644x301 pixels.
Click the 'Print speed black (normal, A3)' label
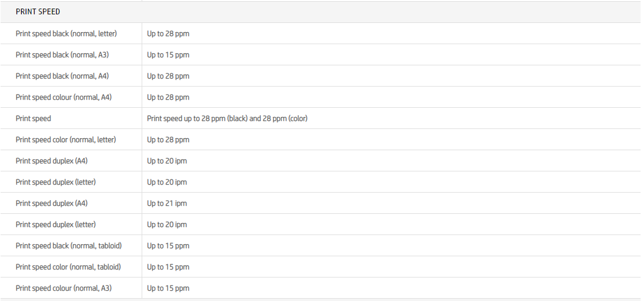click(62, 55)
